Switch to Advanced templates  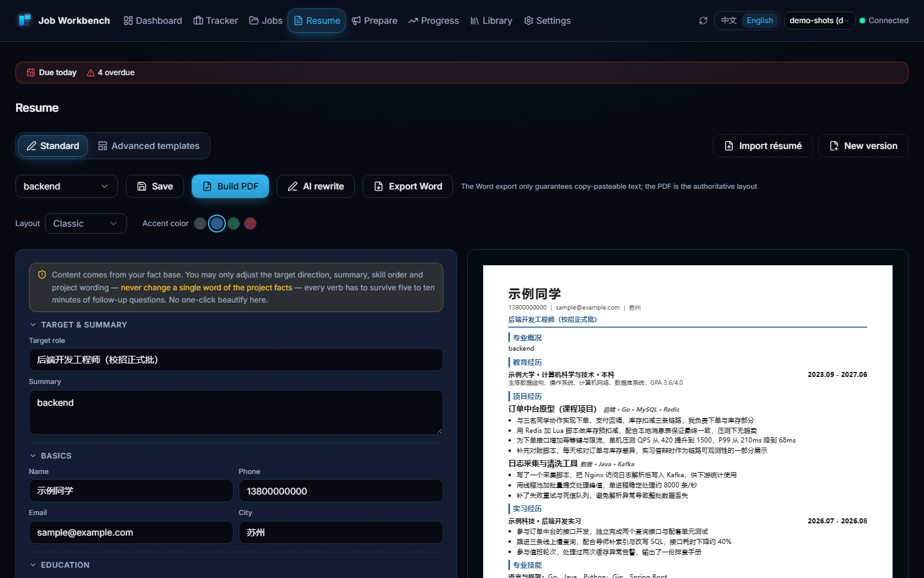click(149, 146)
